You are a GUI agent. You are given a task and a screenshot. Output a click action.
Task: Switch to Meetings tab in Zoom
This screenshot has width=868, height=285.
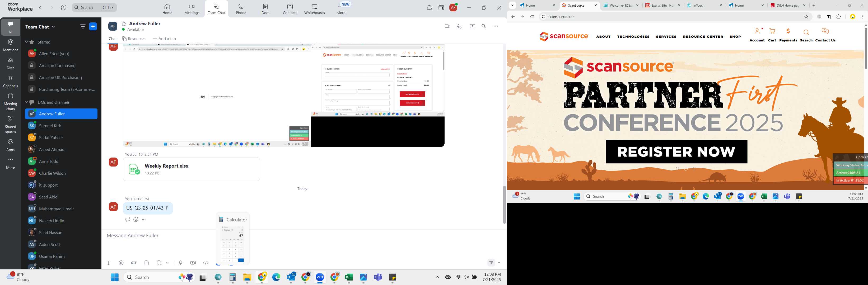[x=192, y=9]
